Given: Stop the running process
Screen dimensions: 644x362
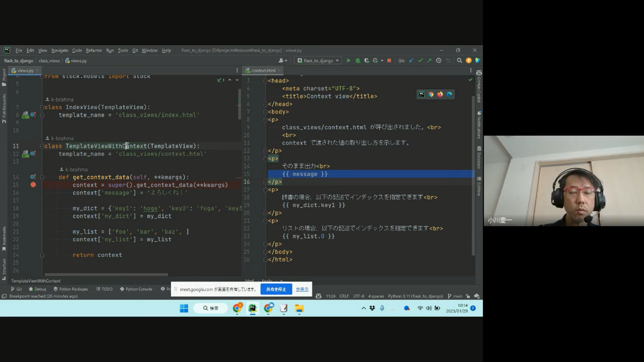Looking at the screenshot, I should point(389,61).
